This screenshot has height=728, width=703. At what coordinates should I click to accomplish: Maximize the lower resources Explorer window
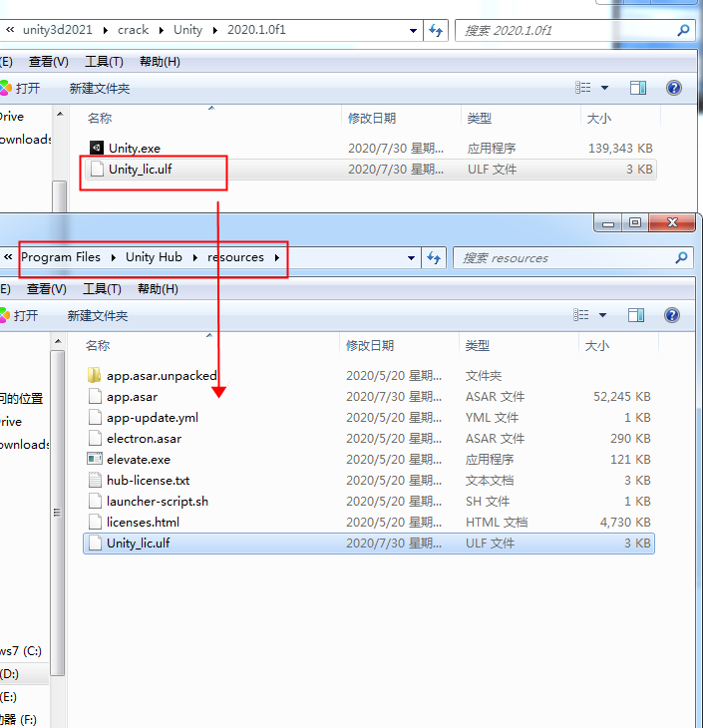635,223
